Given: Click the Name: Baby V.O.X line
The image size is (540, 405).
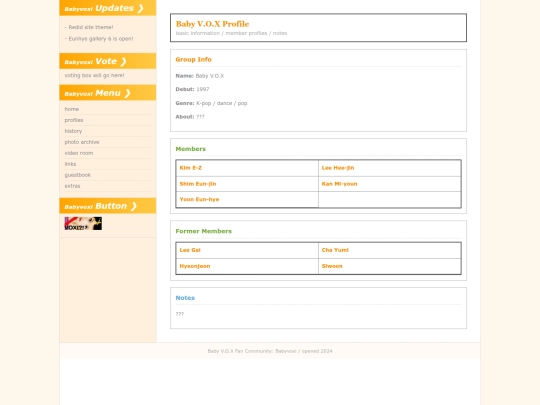Looking at the screenshot, I should (200, 76).
